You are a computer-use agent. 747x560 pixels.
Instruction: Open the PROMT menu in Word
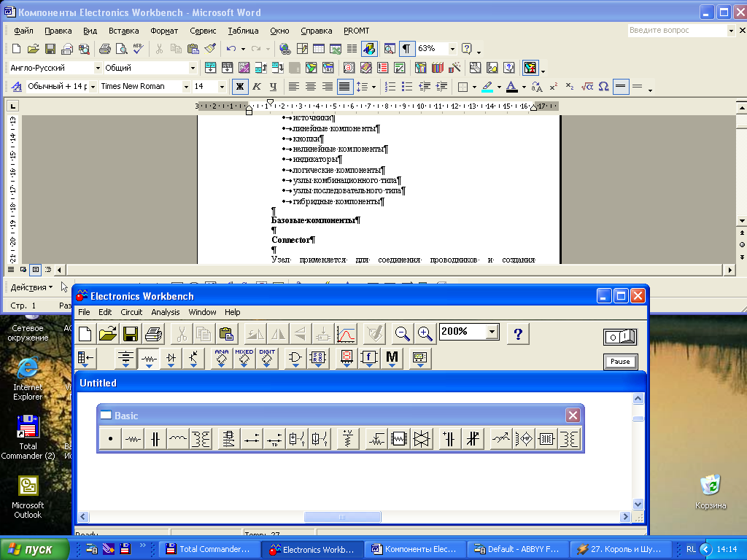click(356, 31)
